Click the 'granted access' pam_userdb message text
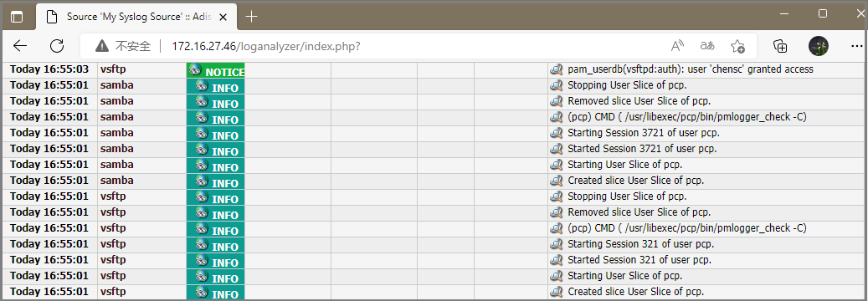This screenshot has width=868, height=301. [x=691, y=69]
